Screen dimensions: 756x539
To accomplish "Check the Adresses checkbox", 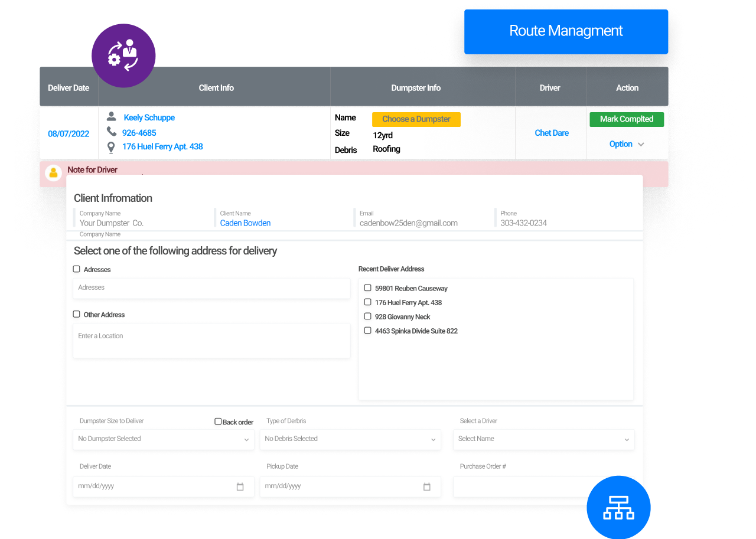I will (x=77, y=269).
